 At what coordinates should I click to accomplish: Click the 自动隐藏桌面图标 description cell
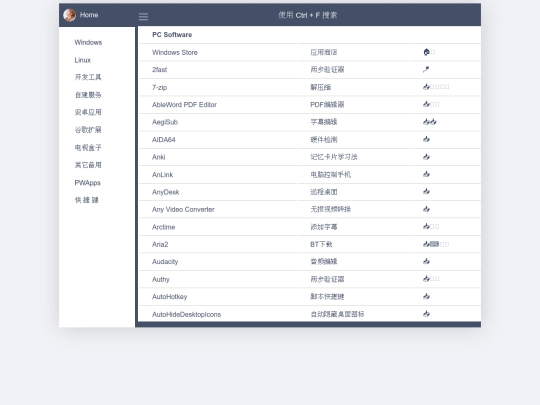pyautogui.click(x=337, y=314)
